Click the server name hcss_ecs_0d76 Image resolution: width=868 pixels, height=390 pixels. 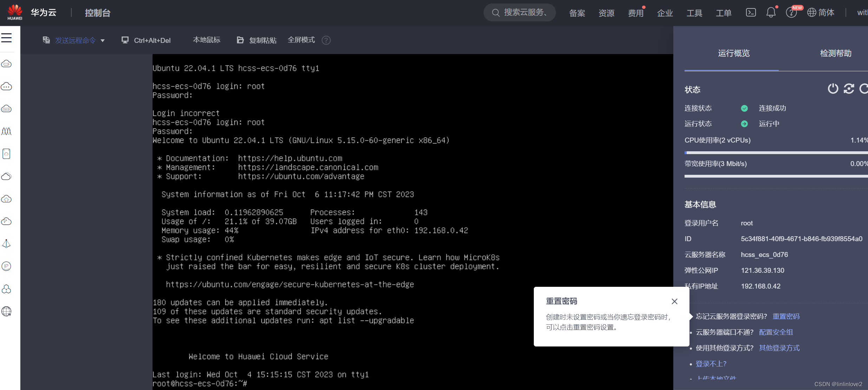[x=764, y=255]
